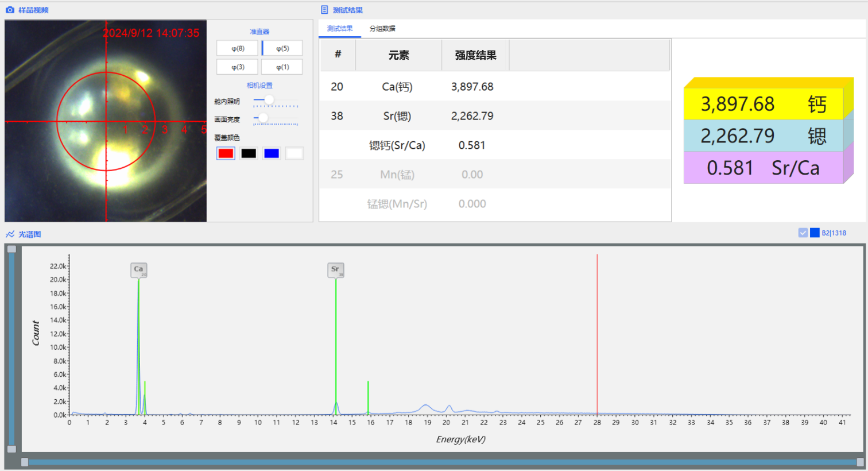
Task: Select the Ca element marker on the spectrum
Action: coord(138,270)
